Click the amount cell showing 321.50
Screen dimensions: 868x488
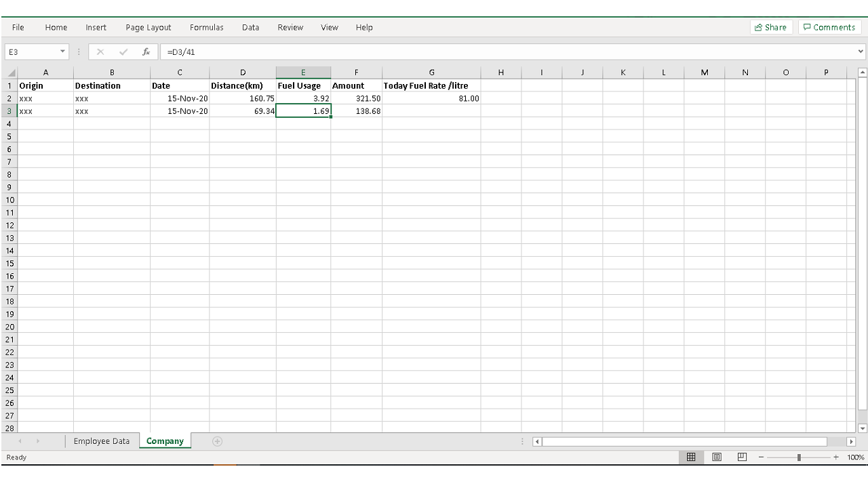[356, 98]
